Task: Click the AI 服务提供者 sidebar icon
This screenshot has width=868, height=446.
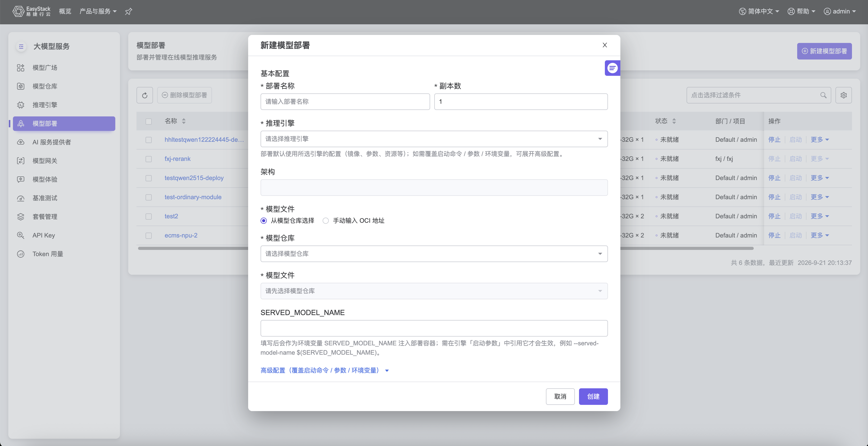Action: click(21, 142)
